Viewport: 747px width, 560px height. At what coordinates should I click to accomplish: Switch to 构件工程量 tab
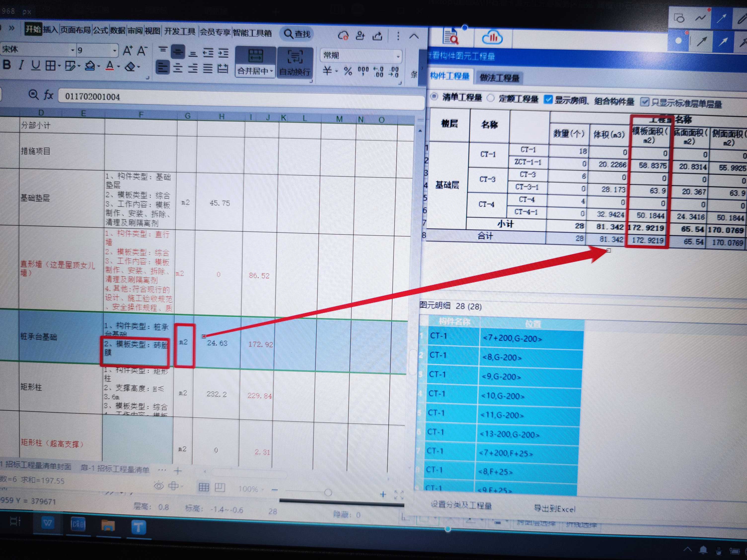[x=449, y=76]
